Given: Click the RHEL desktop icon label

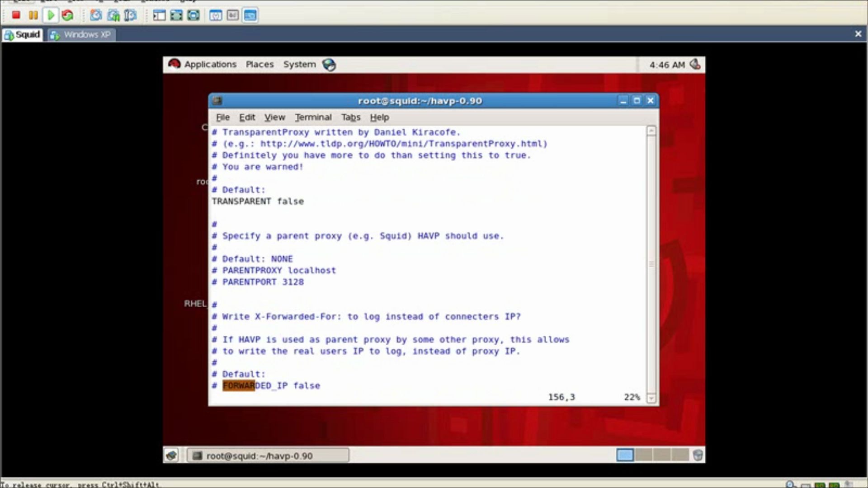Looking at the screenshot, I should (195, 304).
